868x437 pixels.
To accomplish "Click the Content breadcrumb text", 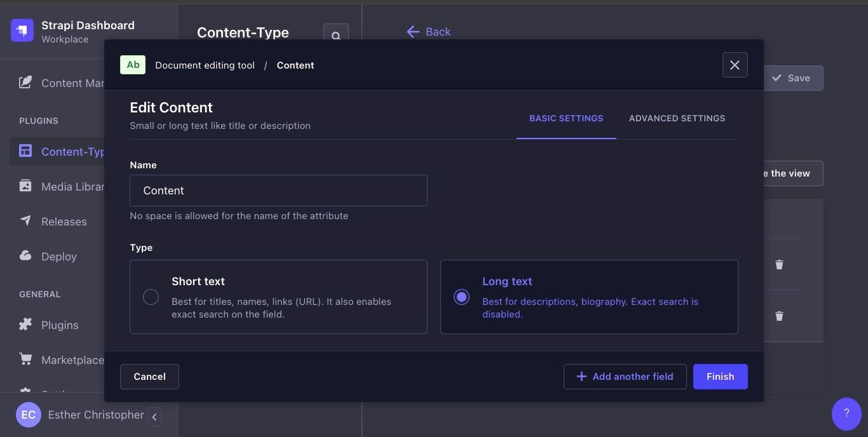I will point(295,65).
